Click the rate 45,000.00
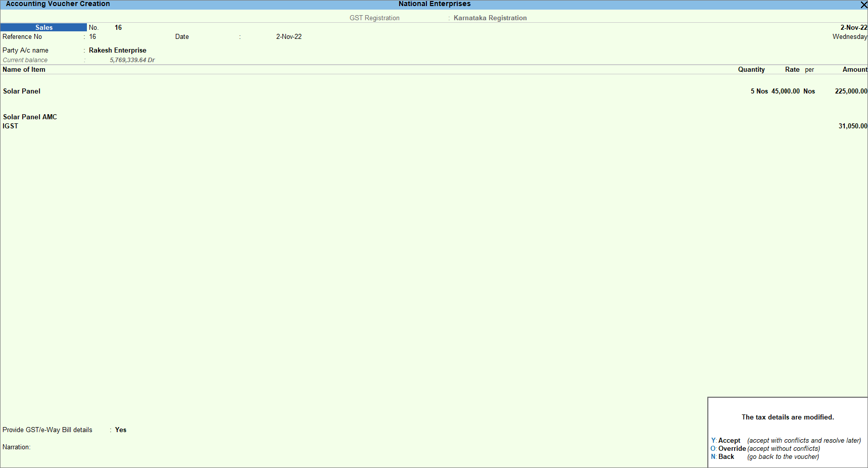 tap(785, 91)
